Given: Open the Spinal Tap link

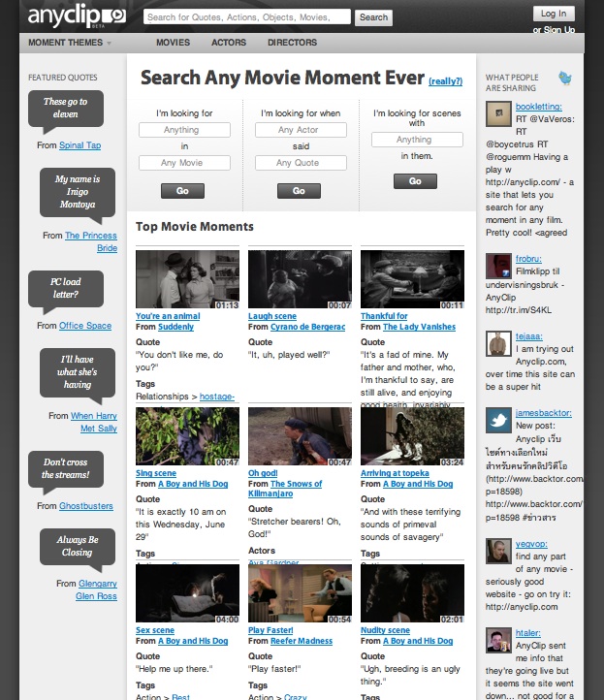Looking at the screenshot, I should 79,145.
